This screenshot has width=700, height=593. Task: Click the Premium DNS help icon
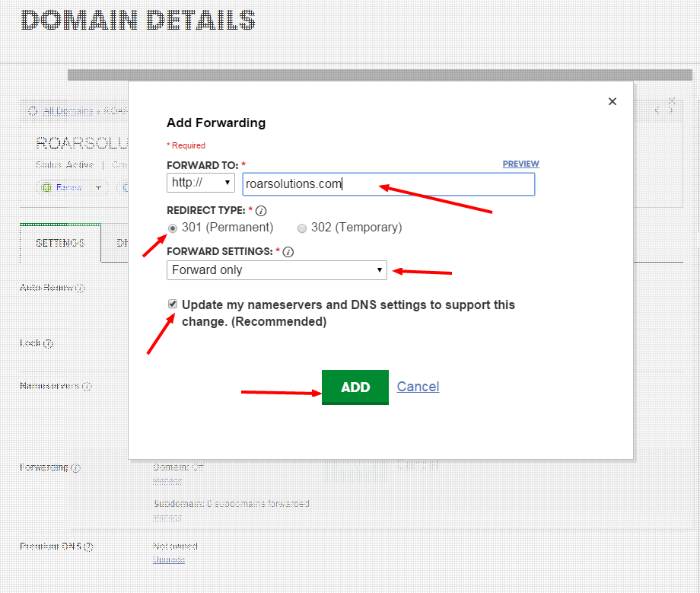[x=88, y=547]
